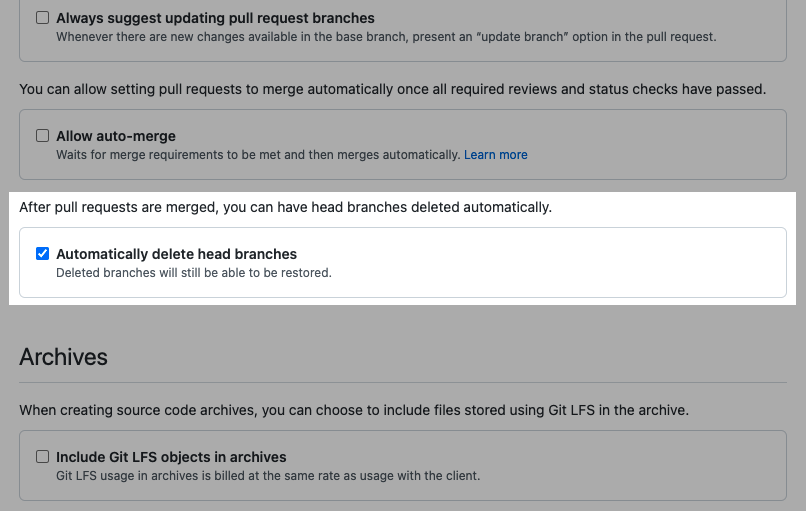Screen dimensions: 806x511
Task: Click the 'Allow auto-merge' bold label
Action: 116,135
